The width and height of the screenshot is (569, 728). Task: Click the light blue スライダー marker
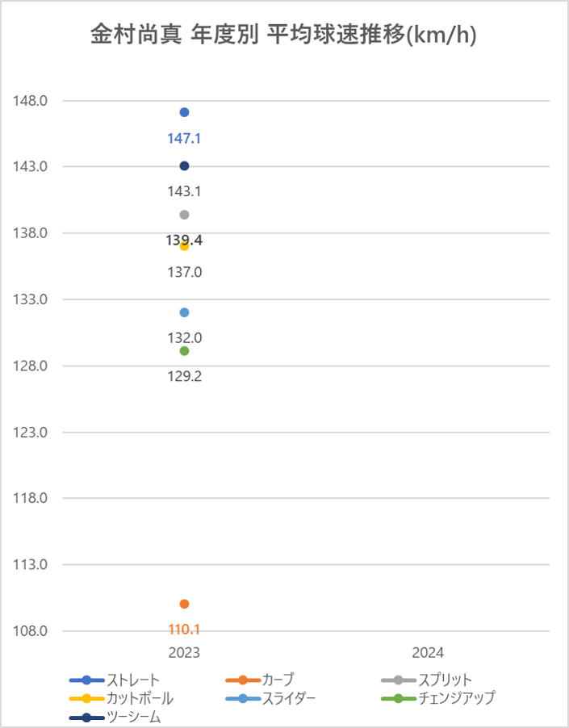click(x=184, y=312)
